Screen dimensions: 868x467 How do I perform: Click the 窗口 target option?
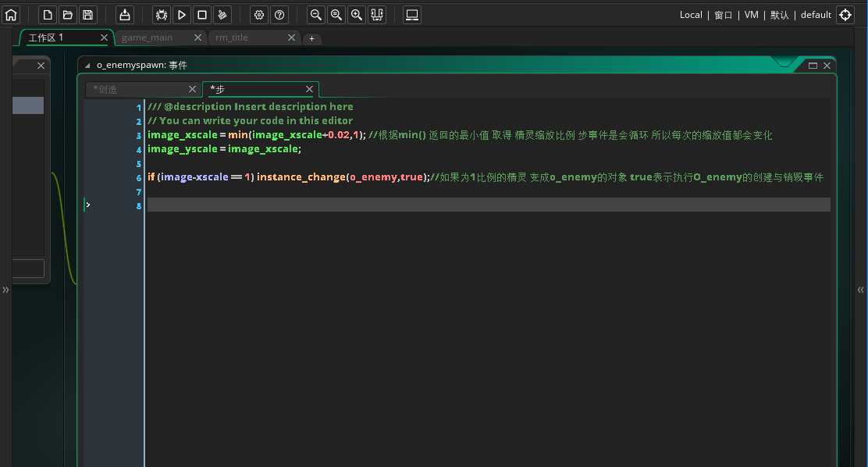[x=723, y=15]
